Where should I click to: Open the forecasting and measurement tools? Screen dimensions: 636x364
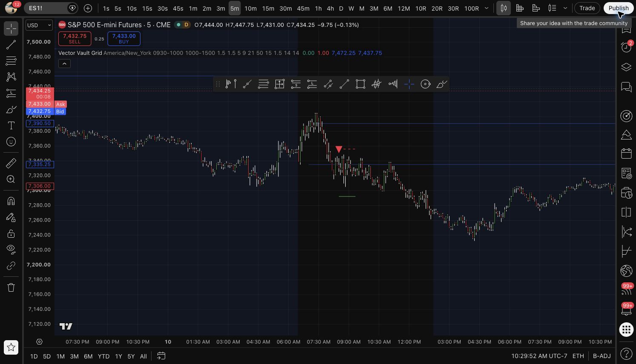pos(11,93)
